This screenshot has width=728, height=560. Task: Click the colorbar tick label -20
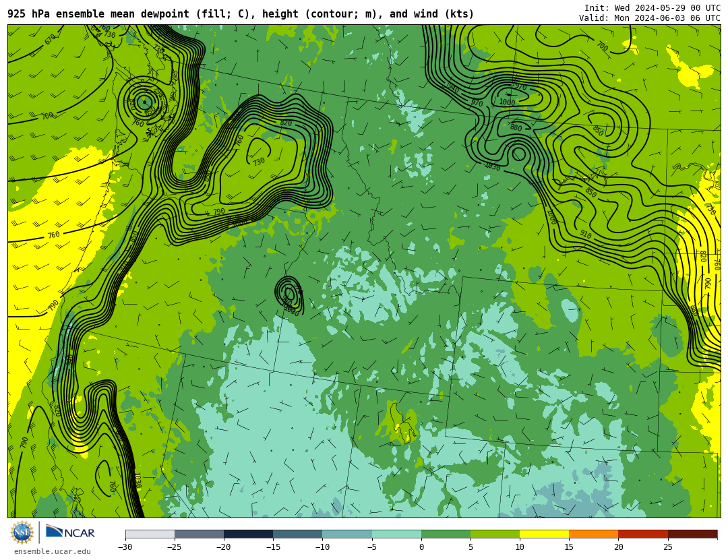(223, 547)
